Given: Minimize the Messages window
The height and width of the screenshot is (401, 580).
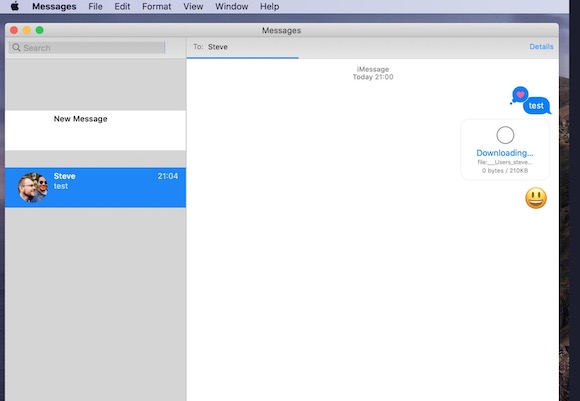Looking at the screenshot, I should (27, 30).
